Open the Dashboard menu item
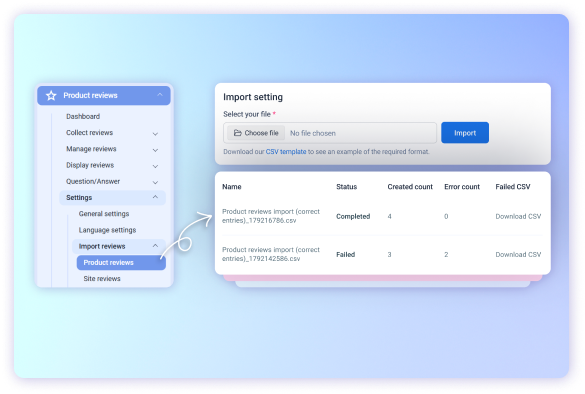 tap(83, 116)
